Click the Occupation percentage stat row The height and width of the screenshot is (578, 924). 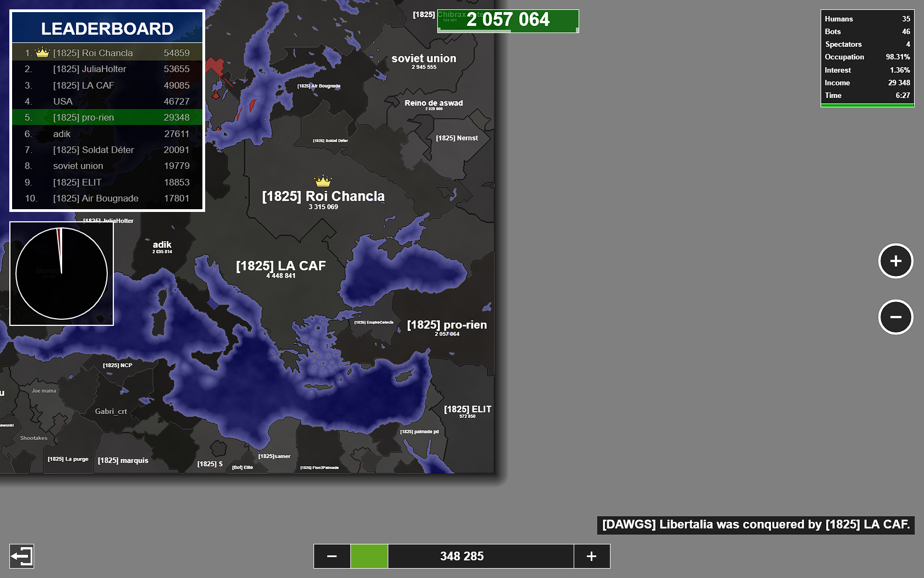(867, 57)
